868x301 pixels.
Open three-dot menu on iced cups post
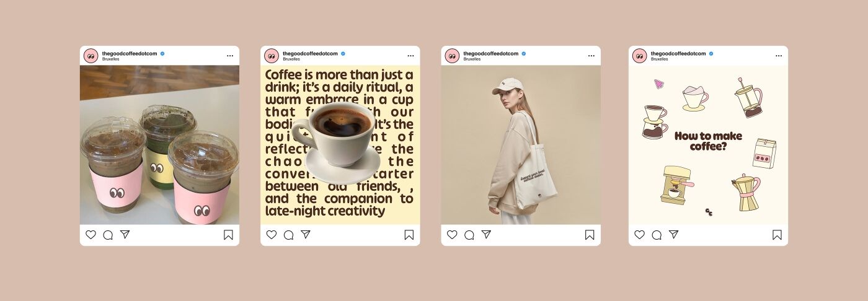tap(230, 56)
